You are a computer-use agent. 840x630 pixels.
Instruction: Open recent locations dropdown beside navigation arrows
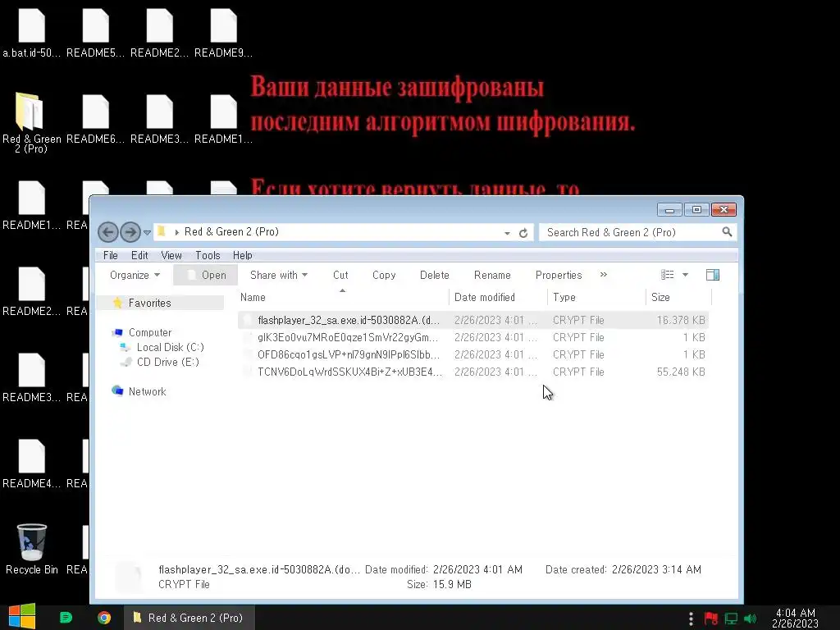point(147,232)
